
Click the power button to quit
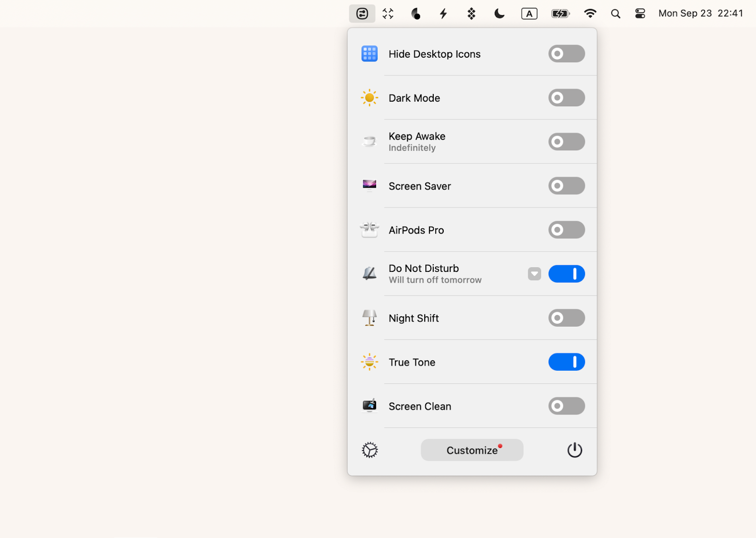pos(575,450)
